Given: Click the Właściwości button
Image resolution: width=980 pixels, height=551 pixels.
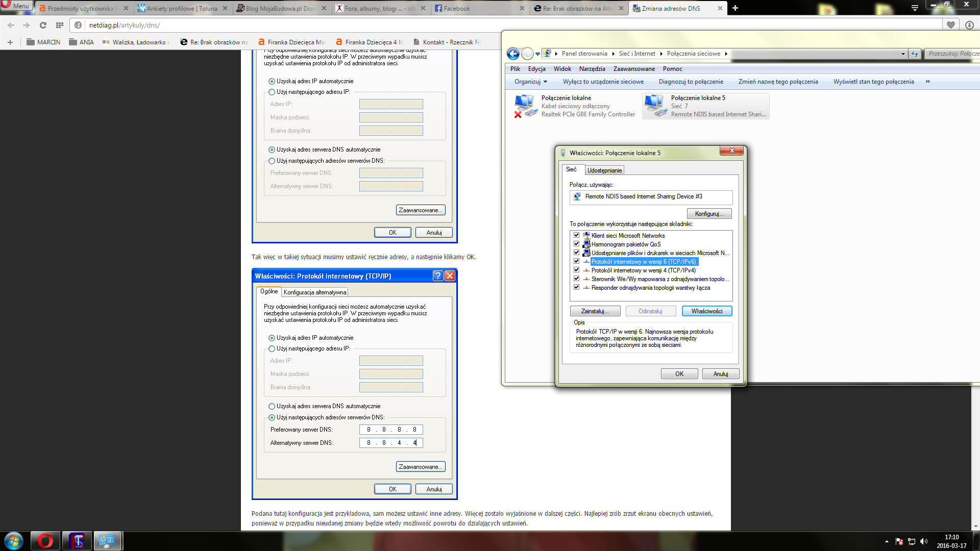Looking at the screenshot, I should [706, 311].
